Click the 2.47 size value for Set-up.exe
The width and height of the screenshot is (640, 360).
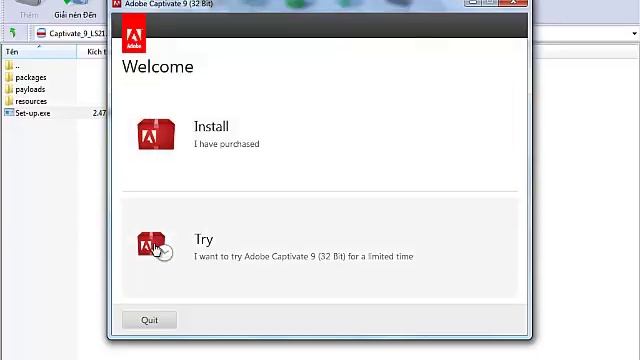coord(99,113)
